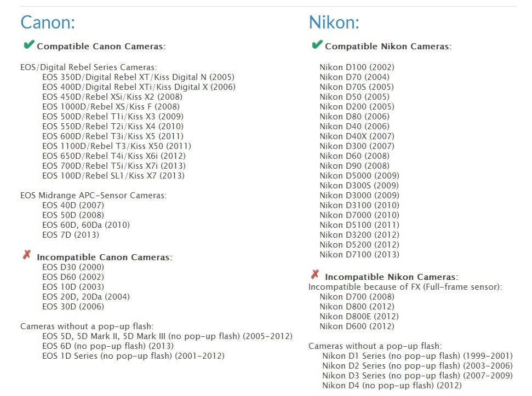This screenshot has width=532, height=396.
Task: Click EOS 650D/Rebel T4i/Kiss X6i entry
Action: (114, 156)
